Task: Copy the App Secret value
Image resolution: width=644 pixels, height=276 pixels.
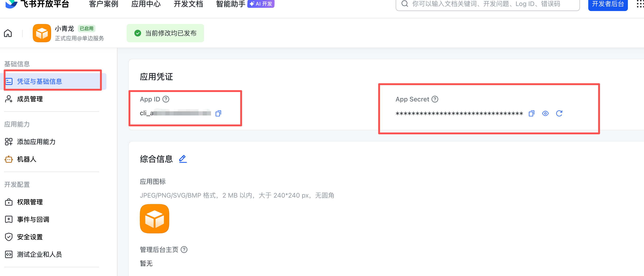Action: 531,114
